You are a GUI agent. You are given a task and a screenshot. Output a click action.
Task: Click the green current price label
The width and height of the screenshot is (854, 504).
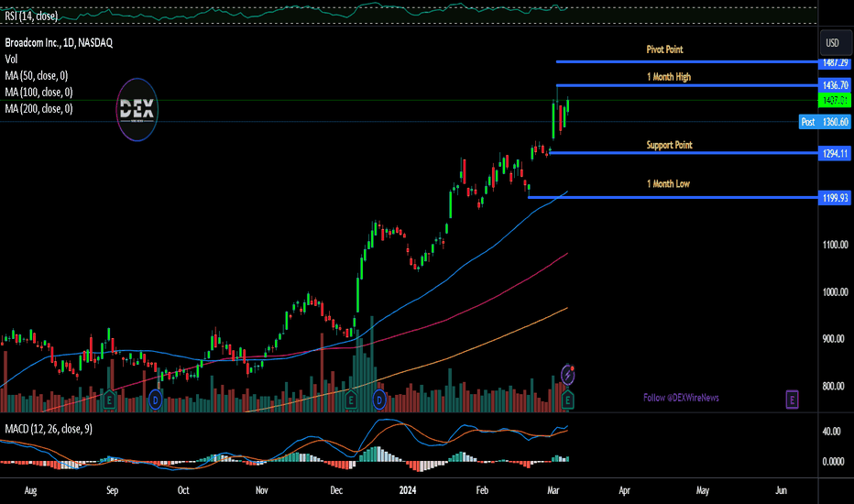tap(835, 100)
